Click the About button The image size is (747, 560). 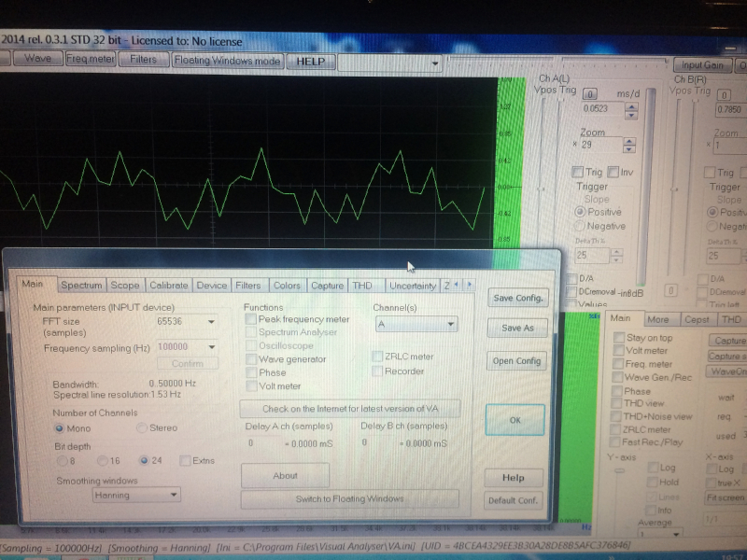coord(285,475)
